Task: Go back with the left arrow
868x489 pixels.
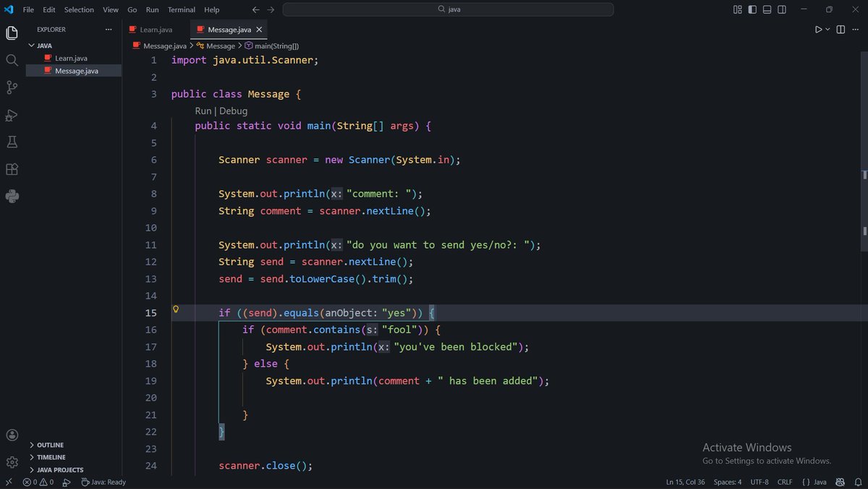Action: pyautogui.click(x=255, y=9)
